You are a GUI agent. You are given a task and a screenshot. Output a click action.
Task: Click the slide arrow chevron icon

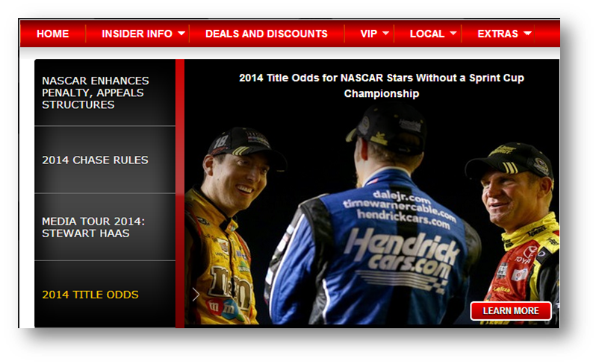point(196,294)
